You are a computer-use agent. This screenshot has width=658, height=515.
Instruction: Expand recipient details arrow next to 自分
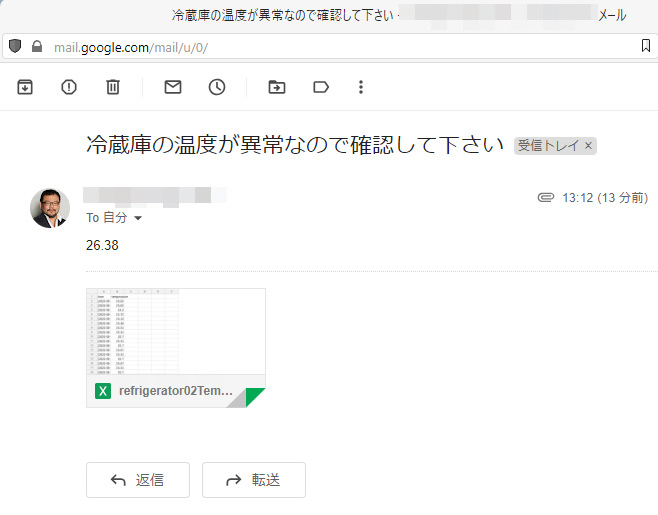[138, 218]
